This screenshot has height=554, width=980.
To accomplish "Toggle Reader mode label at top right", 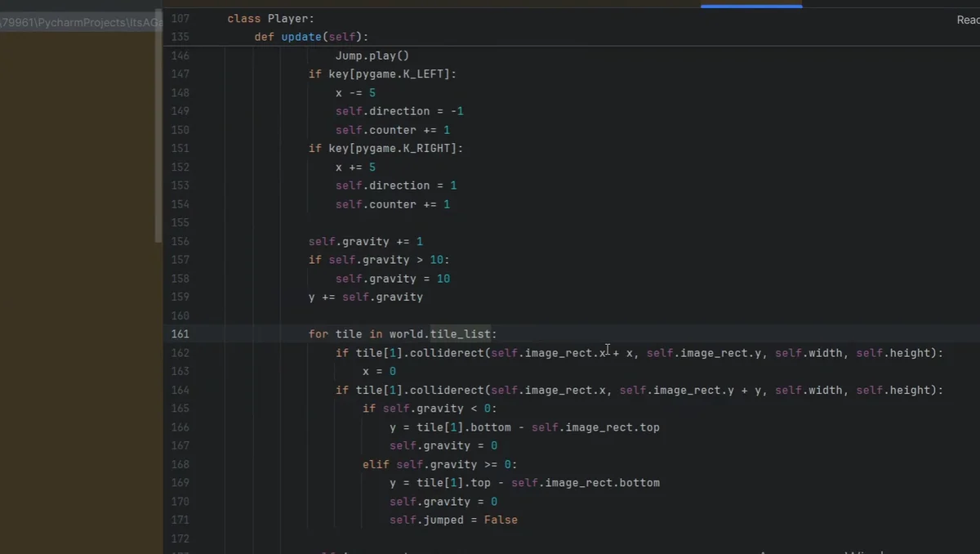I will [x=968, y=20].
